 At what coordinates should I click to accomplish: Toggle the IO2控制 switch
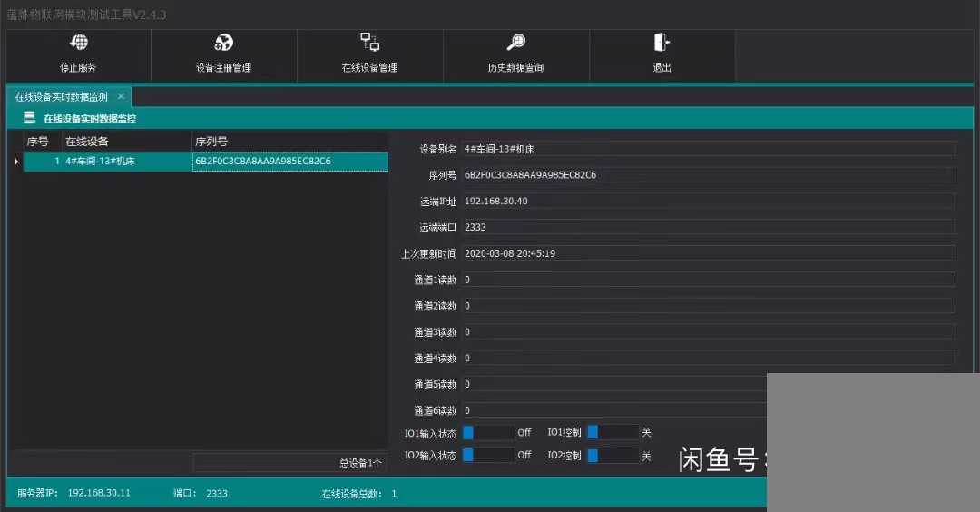point(613,456)
